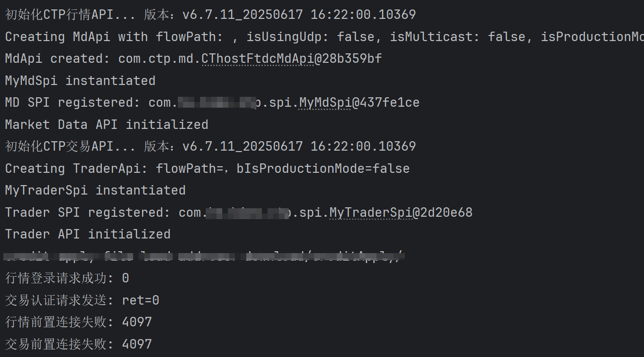Click the '行情登录请求成功: 0' line
Image resolution: width=644 pixels, height=357 pixels.
(67, 278)
